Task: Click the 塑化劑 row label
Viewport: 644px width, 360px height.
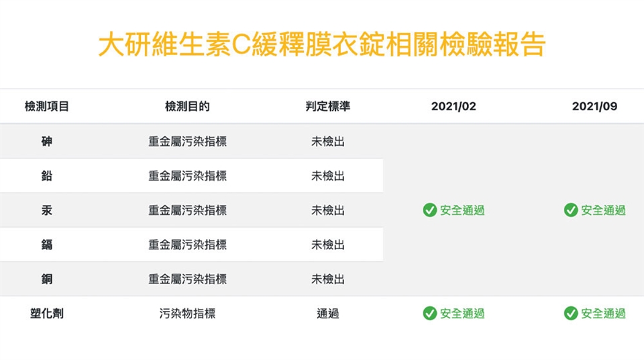Action: click(x=46, y=313)
